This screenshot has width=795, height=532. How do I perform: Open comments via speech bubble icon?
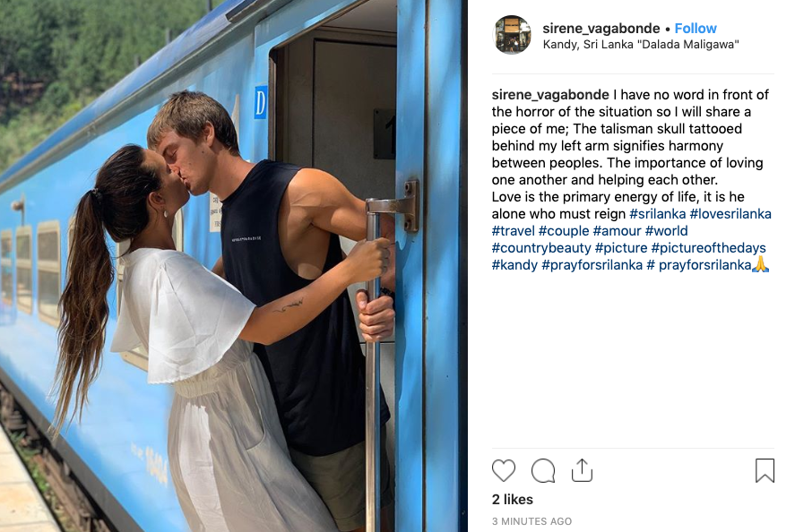click(x=543, y=470)
